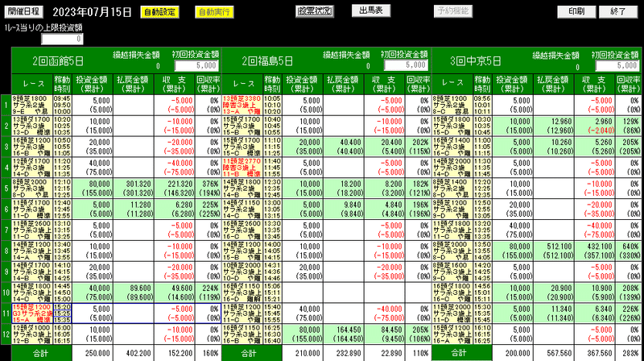Click 函館 total payout 402,200
The image size is (644, 361).
tap(134, 353)
